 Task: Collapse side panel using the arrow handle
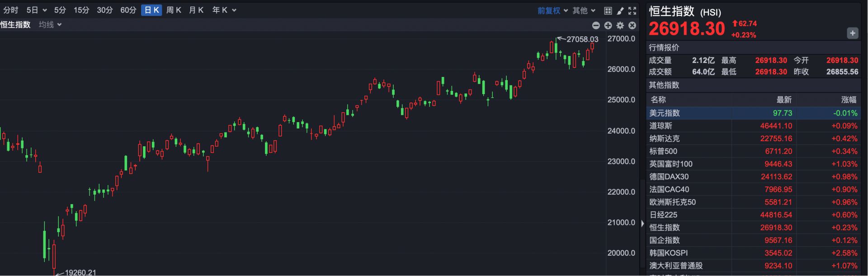tap(642, 224)
